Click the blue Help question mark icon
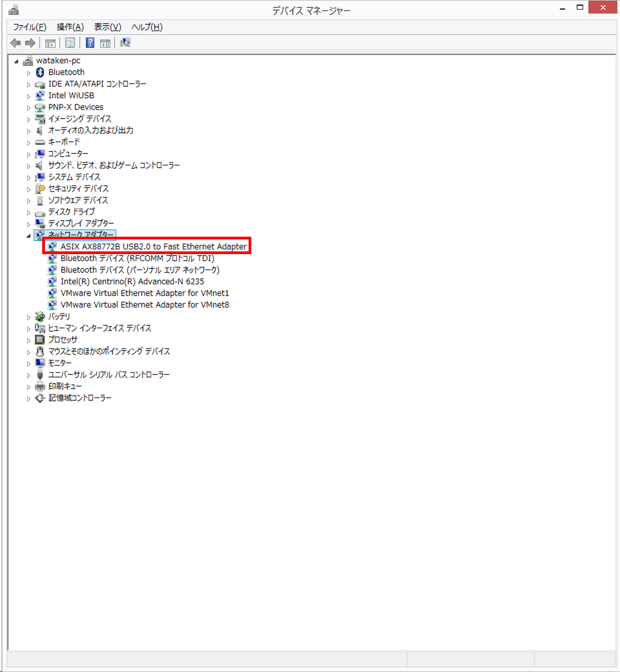 (x=90, y=43)
